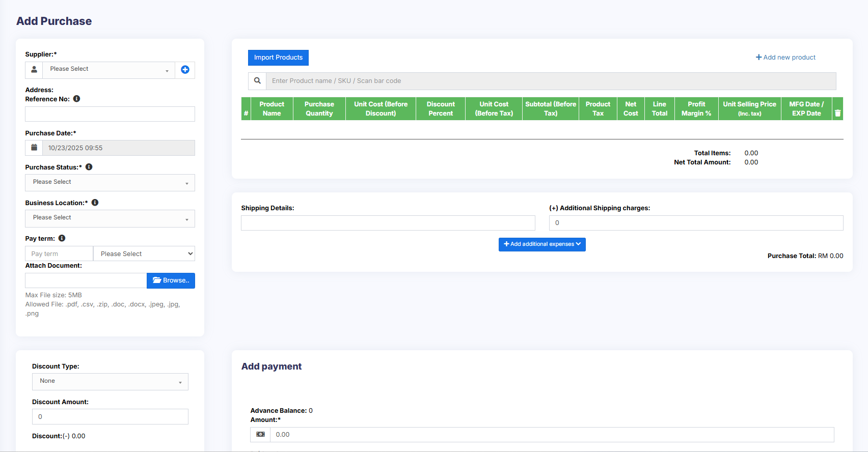
Task: Click the Pay term info icon
Action: point(62,238)
